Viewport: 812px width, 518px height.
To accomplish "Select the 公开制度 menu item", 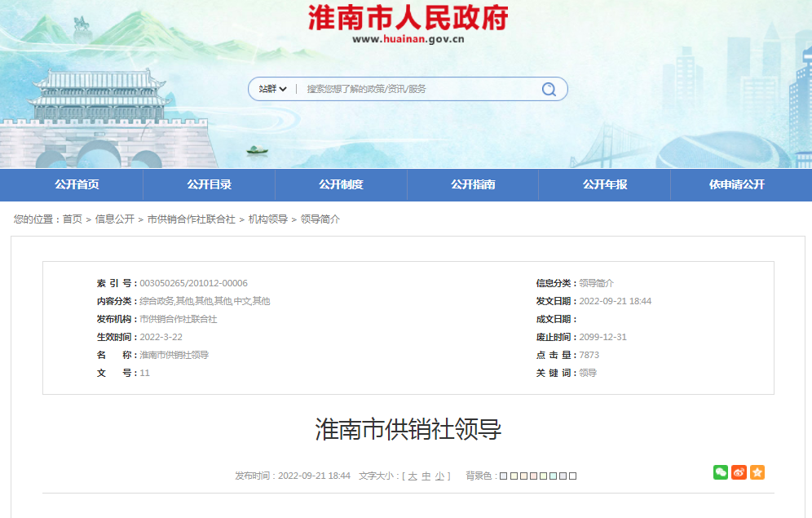I will pos(342,185).
